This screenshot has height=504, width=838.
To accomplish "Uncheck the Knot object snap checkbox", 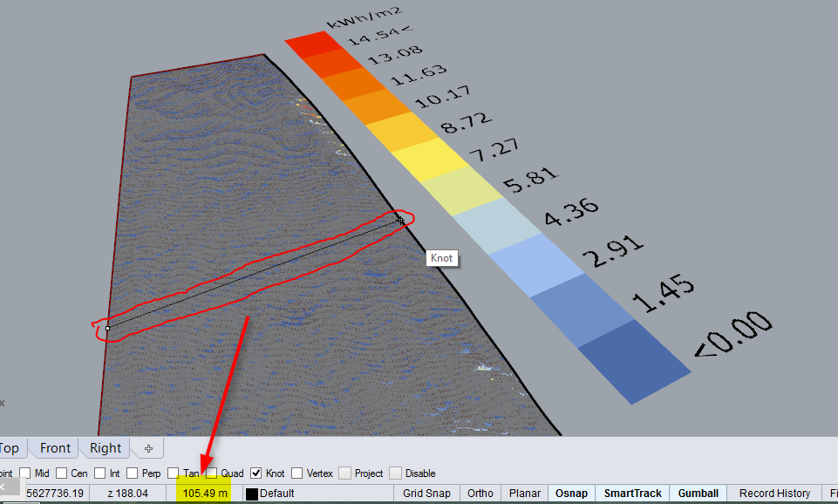I will (x=256, y=473).
